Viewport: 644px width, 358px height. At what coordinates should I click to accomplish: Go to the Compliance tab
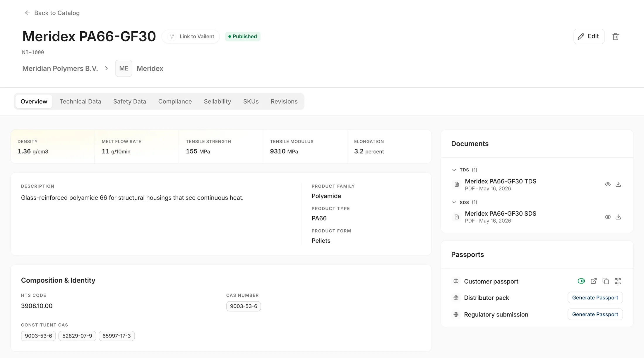coord(175,102)
